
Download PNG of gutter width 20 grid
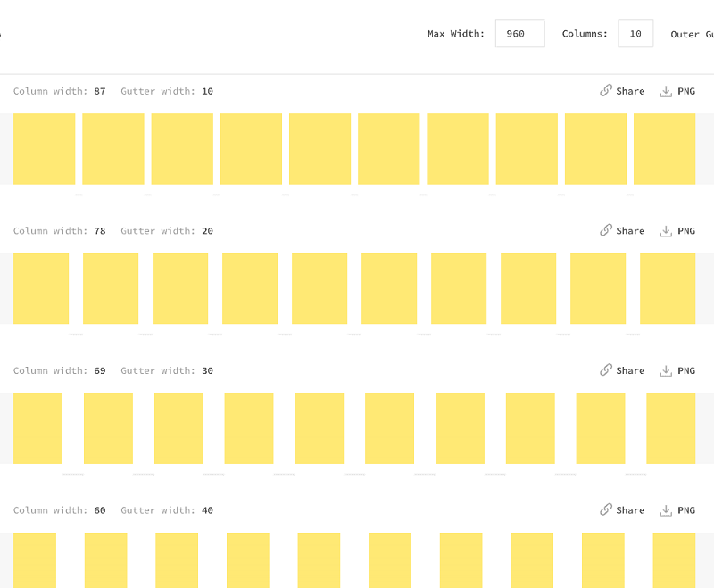click(x=677, y=231)
